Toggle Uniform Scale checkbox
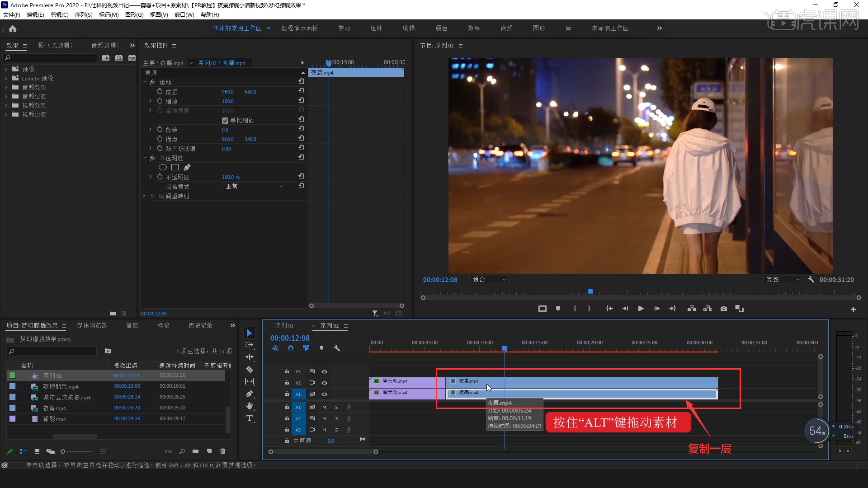868x488 pixels. point(225,121)
